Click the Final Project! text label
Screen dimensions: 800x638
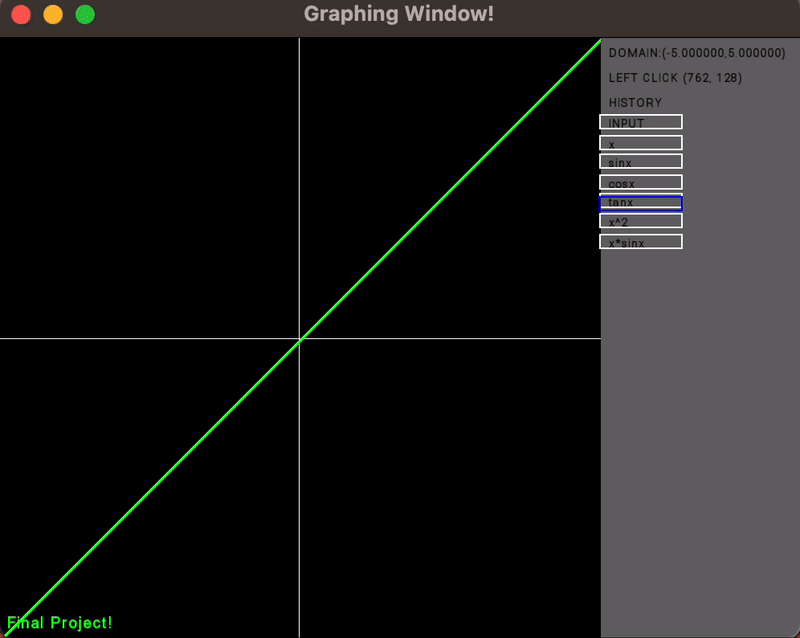click(x=59, y=622)
